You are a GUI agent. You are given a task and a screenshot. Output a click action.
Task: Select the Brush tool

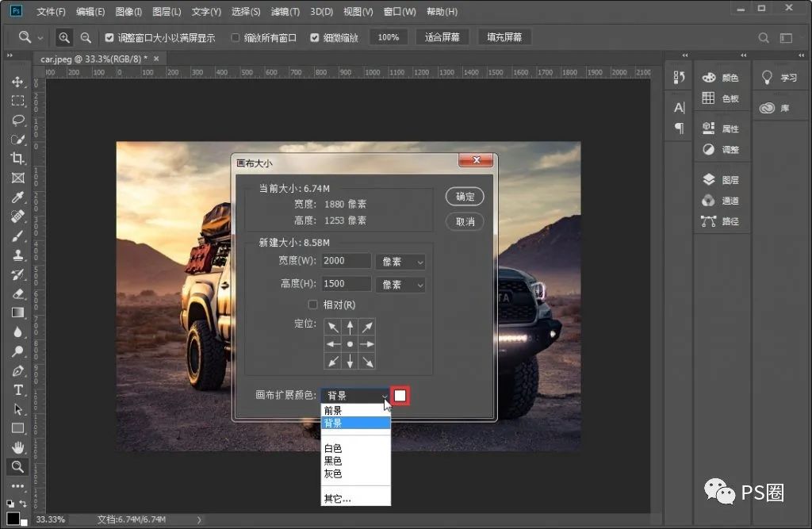17,236
